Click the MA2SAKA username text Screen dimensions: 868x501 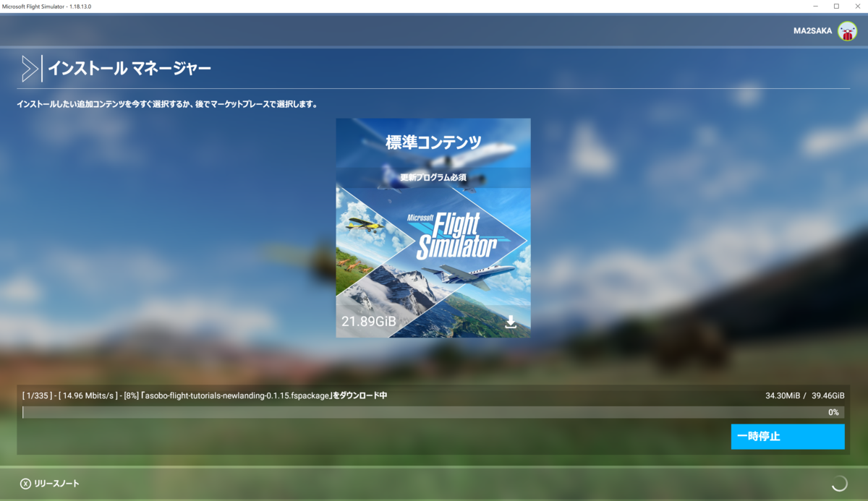(812, 31)
